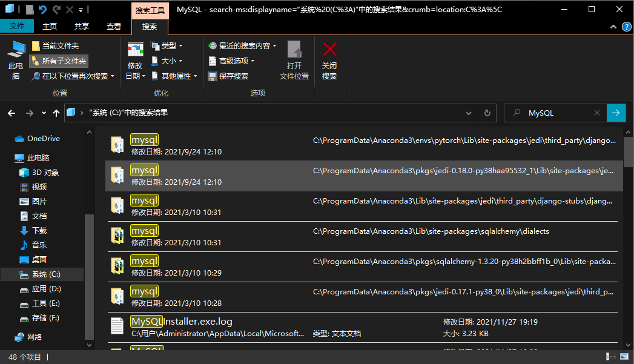Go back with the left arrow
The width and height of the screenshot is (634, 364).
point(12,113)
